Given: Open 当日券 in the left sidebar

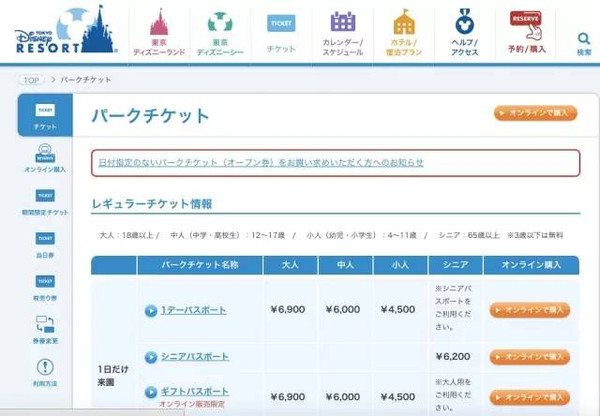Looking at the screenshot, I should [45, 245].
